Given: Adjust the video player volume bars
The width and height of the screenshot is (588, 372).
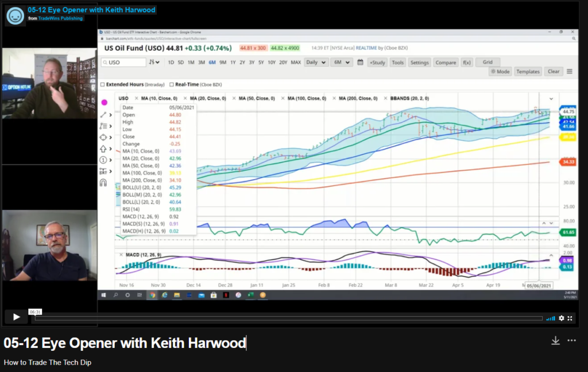Looking at the screenshot, I should 551,319.
